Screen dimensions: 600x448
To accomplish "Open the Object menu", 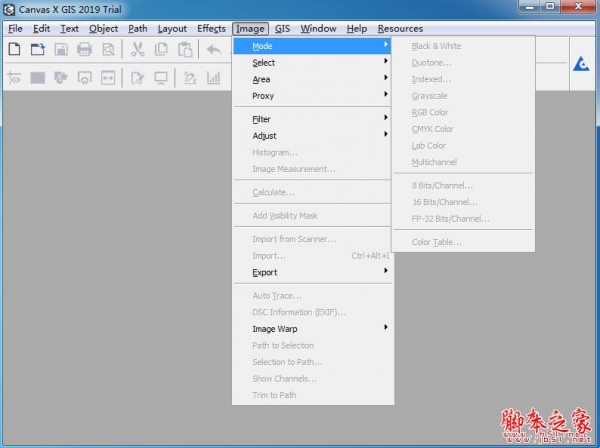I will 103,29.
